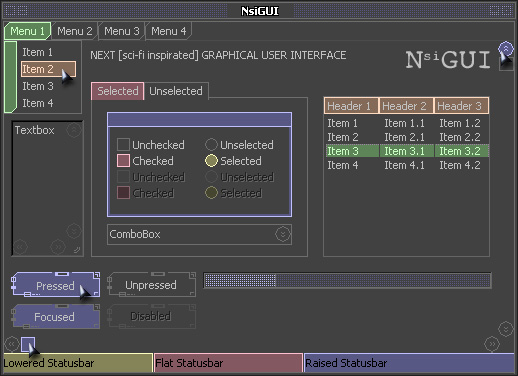Enable the first Unchecked checkbox
The width and height of the screenshot is (518, 376).
coord(123,145)
